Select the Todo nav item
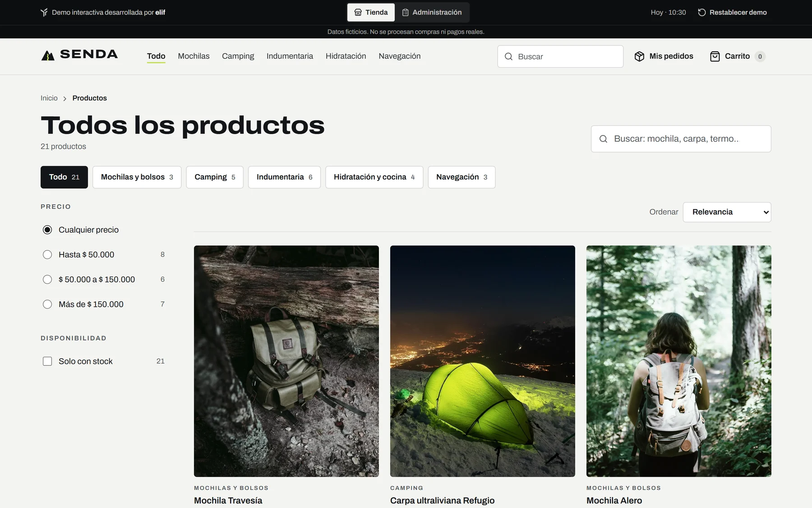 point(156,56)
